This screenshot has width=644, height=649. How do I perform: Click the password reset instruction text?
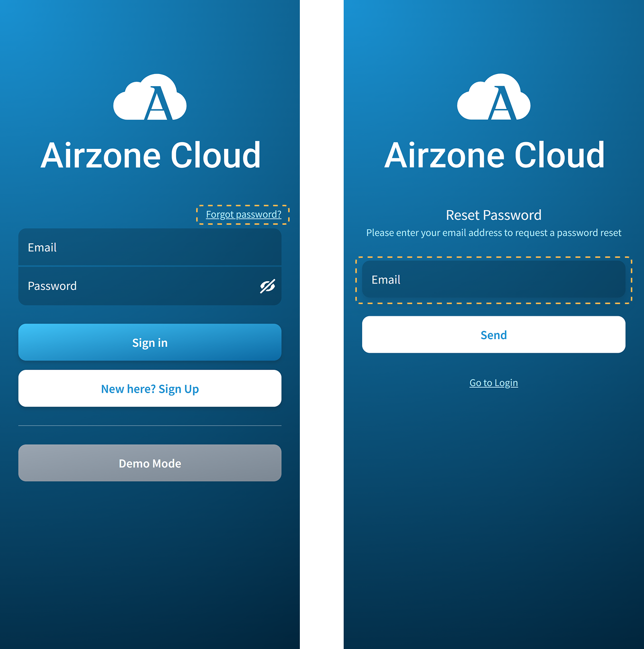[494, 233]
